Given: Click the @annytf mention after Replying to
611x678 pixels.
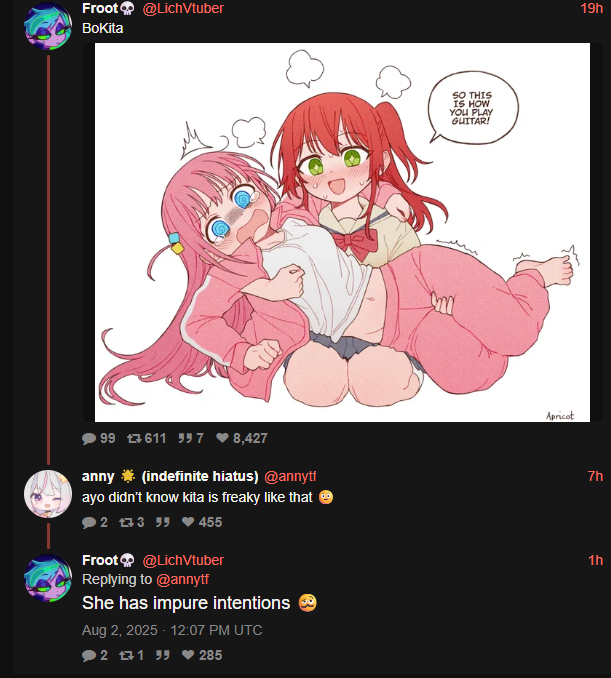Looking at the screenshot, I should click(182, 579).
